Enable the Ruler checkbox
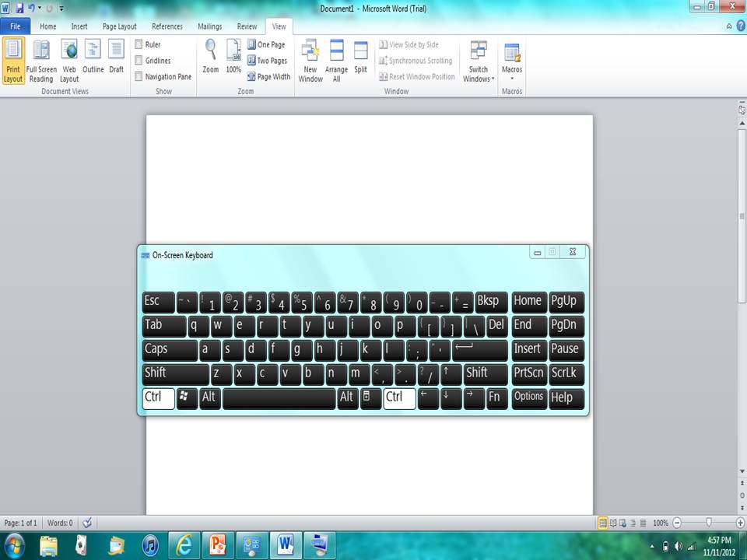The width and height of the screenshot is (747, 560). pos(139,44)
